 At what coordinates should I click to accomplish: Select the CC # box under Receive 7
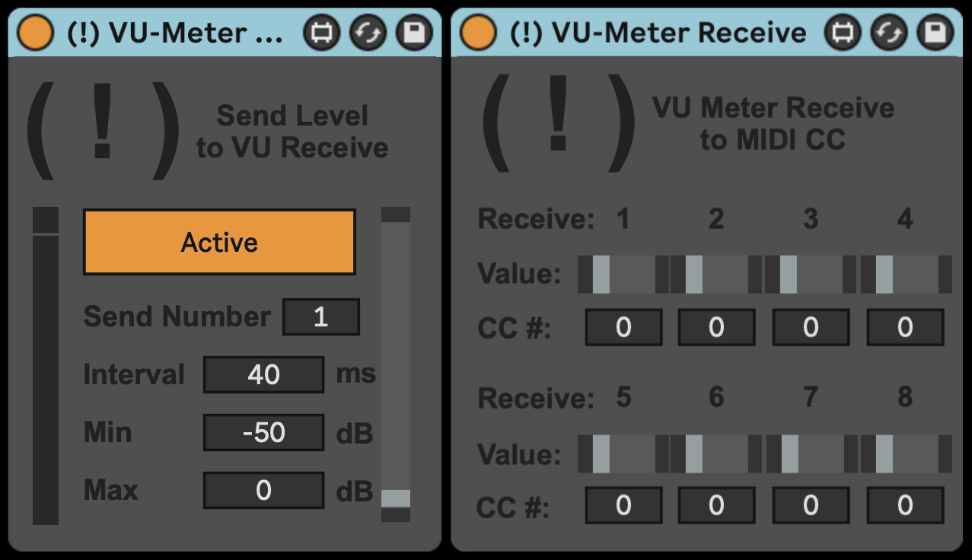coord(811,505)
